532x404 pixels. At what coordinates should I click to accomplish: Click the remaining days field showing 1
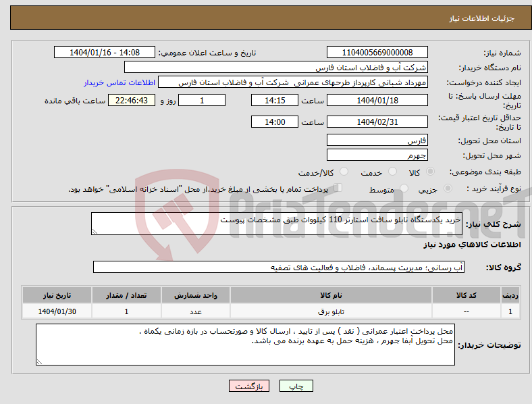point(202,100)
